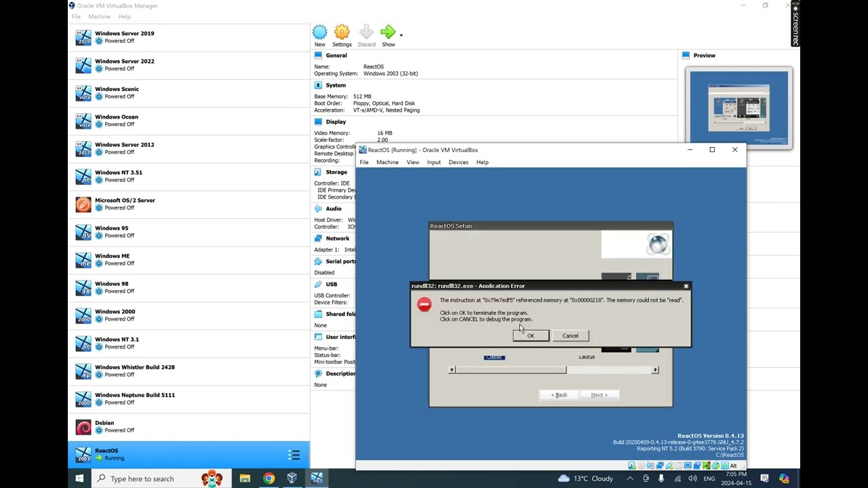This screenshot has width=868, height=488.
Task: Show hidden system tray icons chevron
Action: (630, 479)
